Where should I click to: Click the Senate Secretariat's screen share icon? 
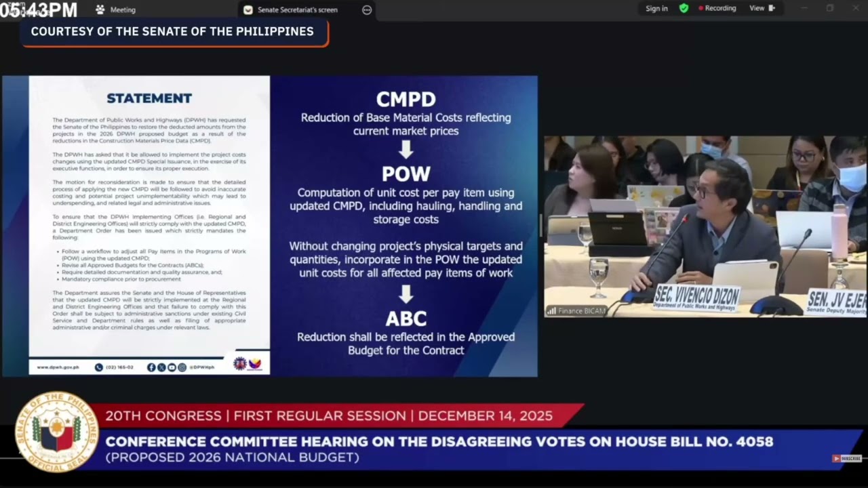pos(248,9)
